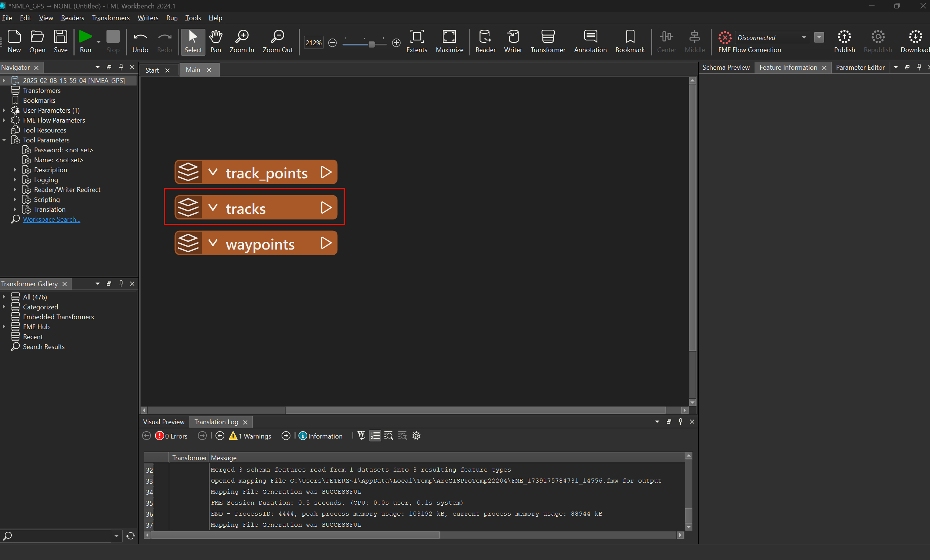Screen dimensions: 930x560
Task: Open the Transformers menu
Action: point(111,18)
